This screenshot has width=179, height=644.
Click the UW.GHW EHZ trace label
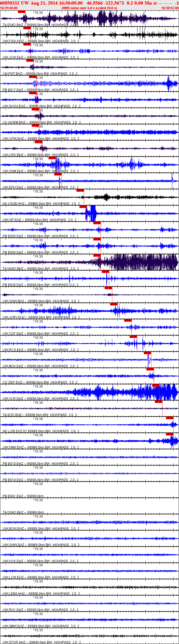[41, 545]
